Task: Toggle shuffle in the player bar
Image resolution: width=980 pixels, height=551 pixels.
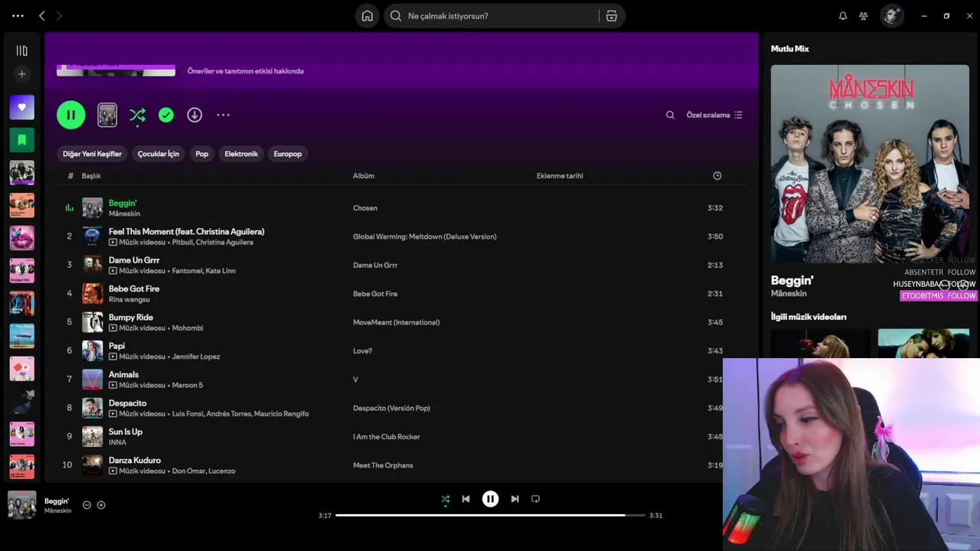Action: 446,499
